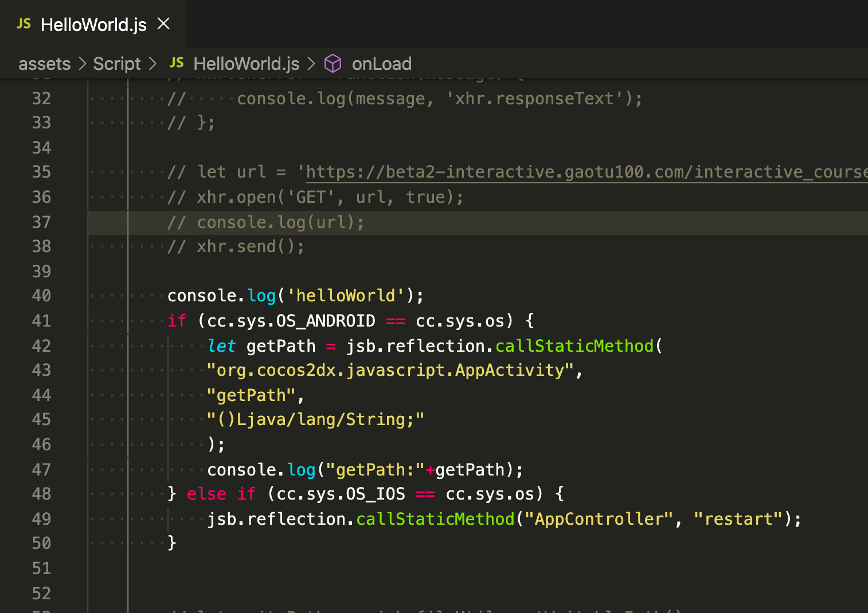The height and width of the screenshot is (613, 868).
Task: Select the HelloWorld.js editor tab
Action: (93, 24)
